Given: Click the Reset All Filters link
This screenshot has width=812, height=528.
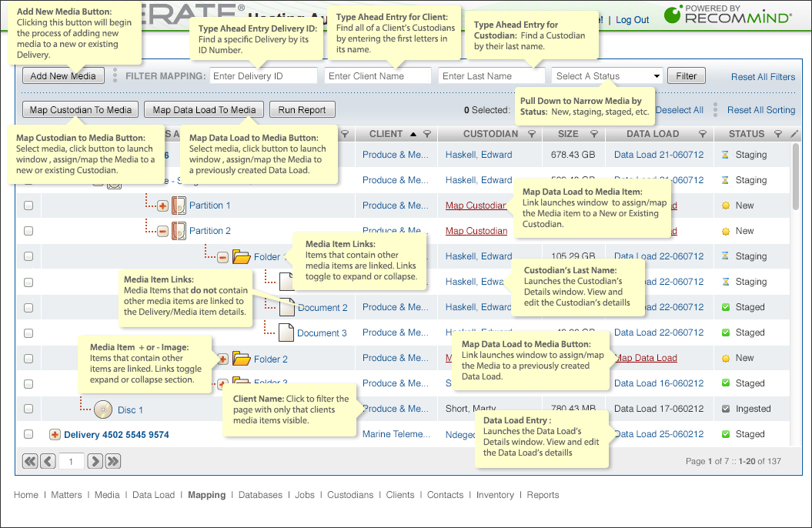Looking at the screenshot, I should [763, 77].
